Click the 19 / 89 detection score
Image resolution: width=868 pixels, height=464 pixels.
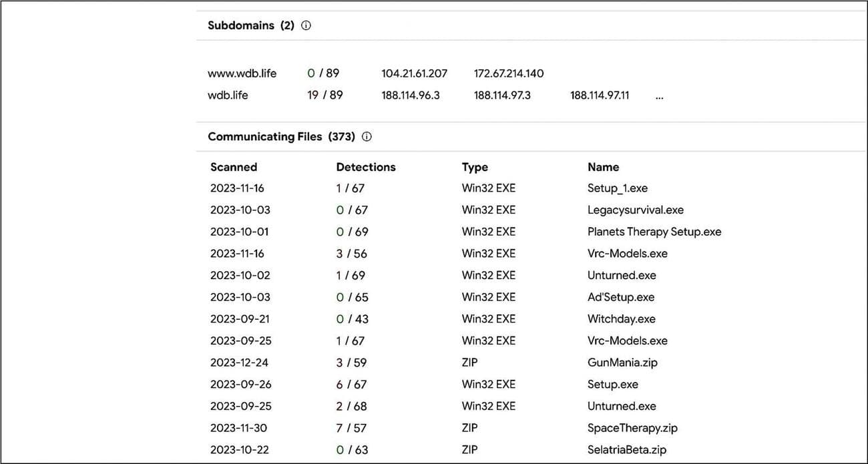click(325, 95)
